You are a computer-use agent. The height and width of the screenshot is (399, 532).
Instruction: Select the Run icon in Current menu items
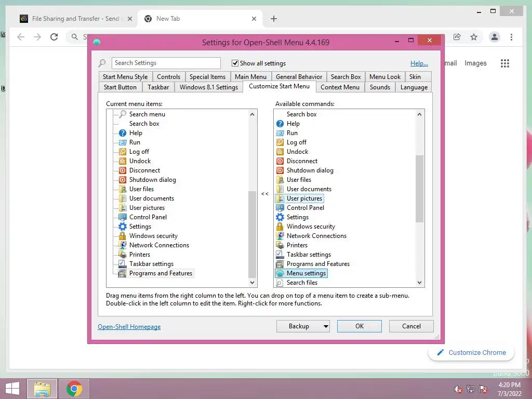point(123,142)
